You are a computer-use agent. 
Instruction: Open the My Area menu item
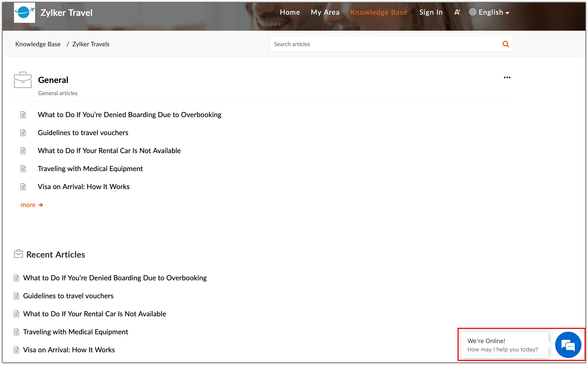325,12
